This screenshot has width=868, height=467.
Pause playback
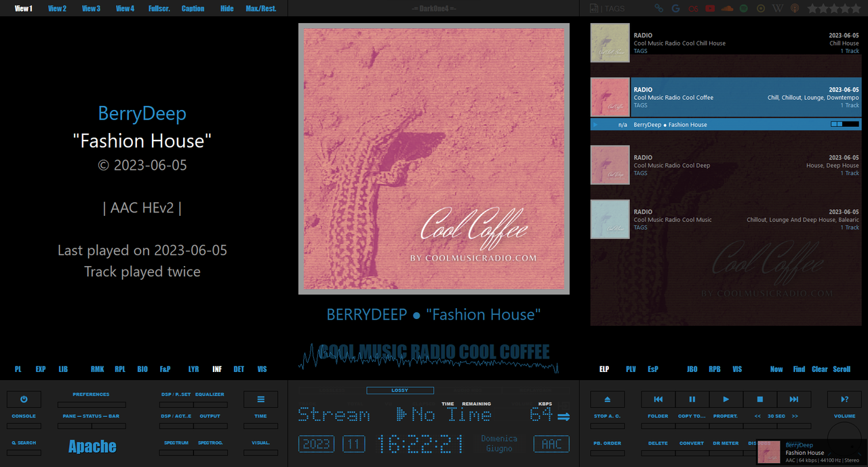[x=692, y=399]
